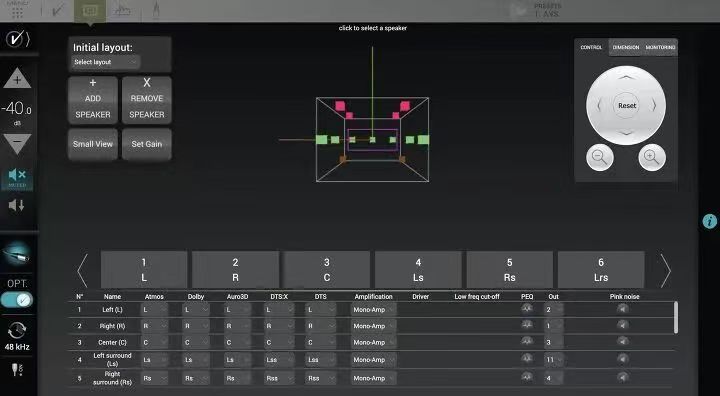Click the dim volume speaker icon
Viewport: 720px width, 396px height.
17,205
